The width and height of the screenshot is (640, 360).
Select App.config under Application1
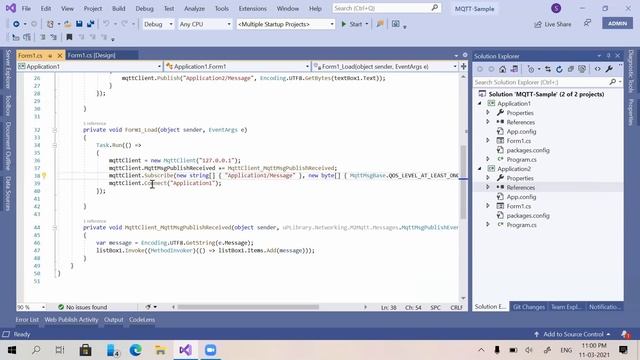521,131
